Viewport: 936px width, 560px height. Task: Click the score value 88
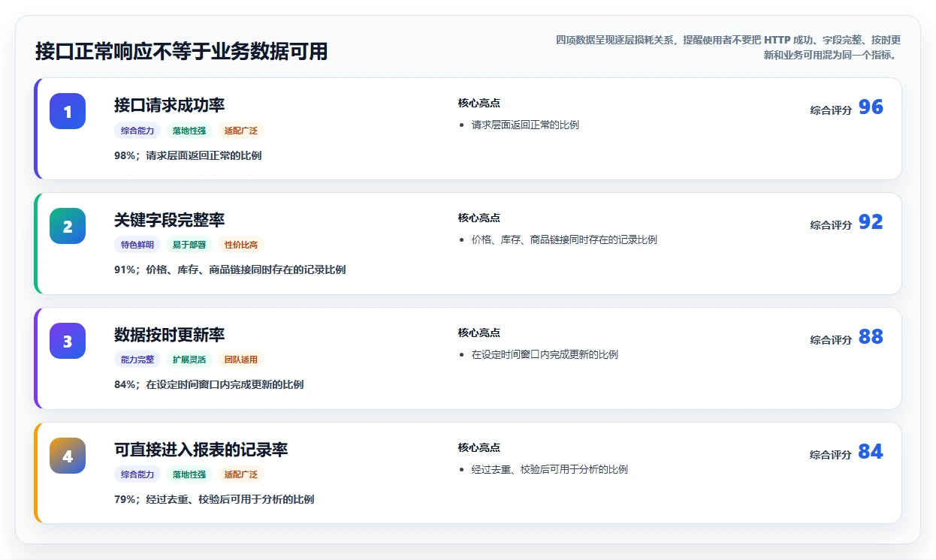pos(871,337)
